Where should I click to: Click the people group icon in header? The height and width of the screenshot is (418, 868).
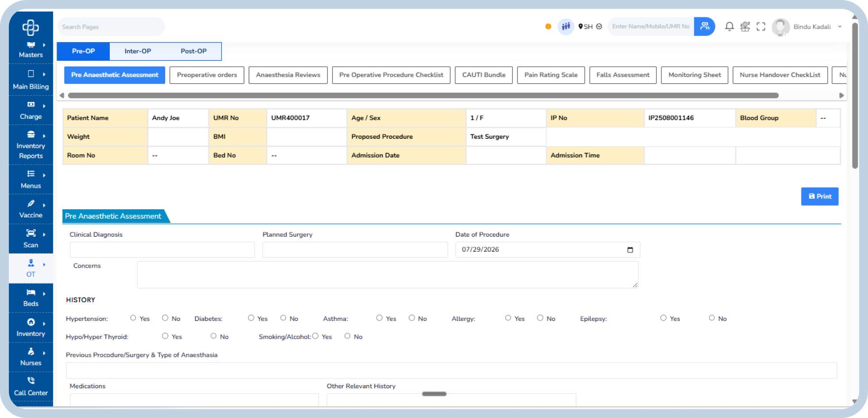pos(566,27)
